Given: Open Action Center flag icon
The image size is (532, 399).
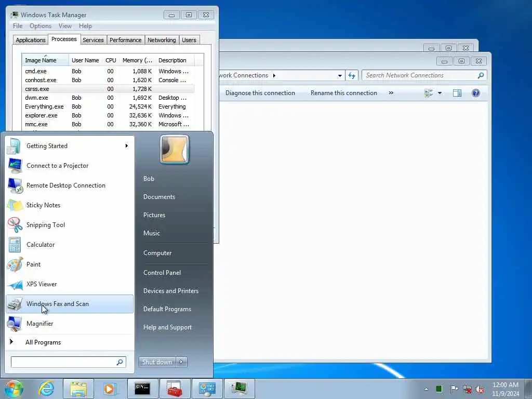Looking at the screenshot, I should click(x=454, y=389).
